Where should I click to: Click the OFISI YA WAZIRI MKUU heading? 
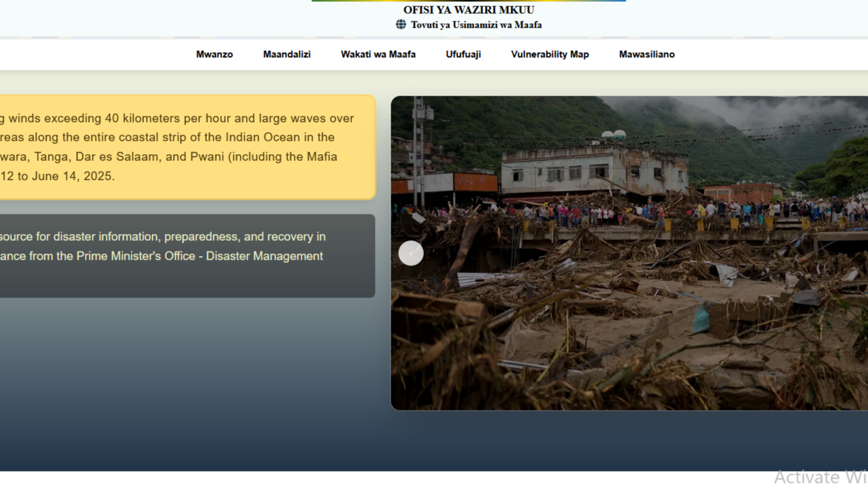[469, 10]
